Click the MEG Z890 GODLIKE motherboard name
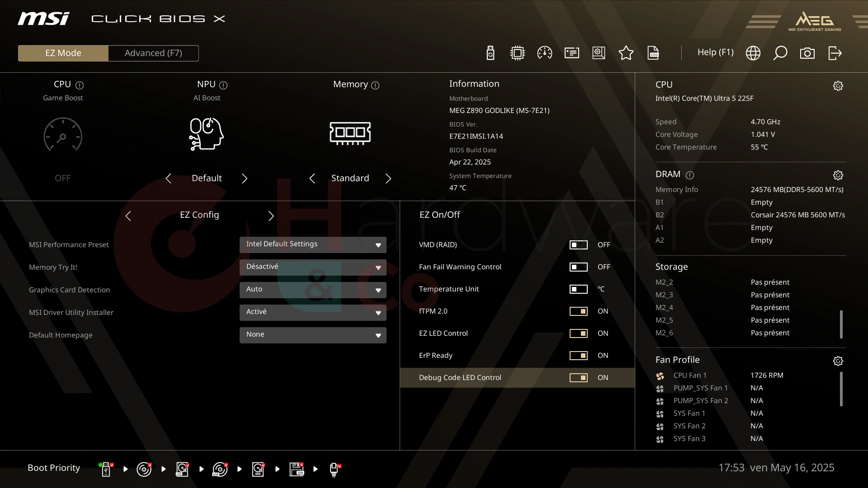Viewport: 868px width, 488px height. 500,111
